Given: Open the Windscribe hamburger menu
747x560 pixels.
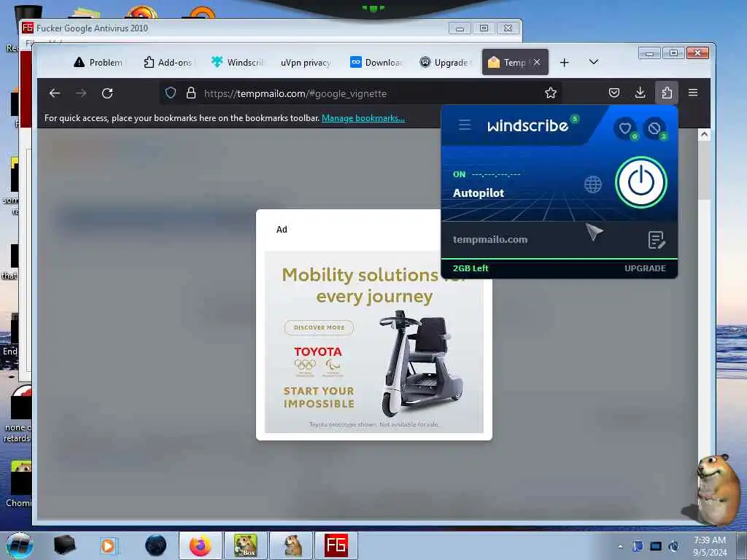Looking at the screenshot, I should tap(465, 125).
